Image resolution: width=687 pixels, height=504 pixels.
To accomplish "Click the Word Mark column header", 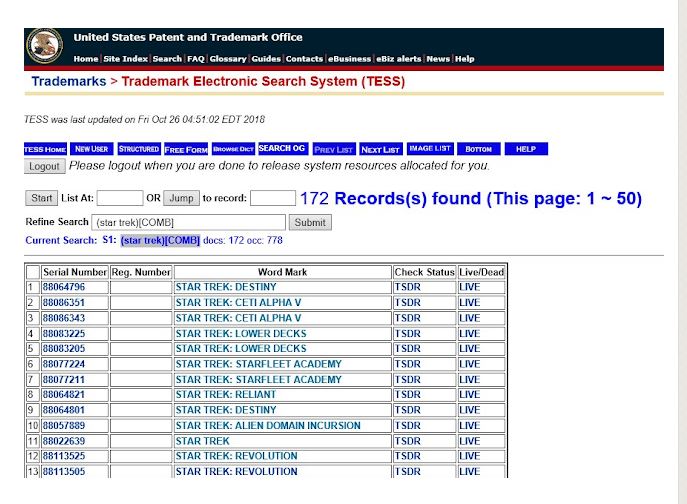I will click(x=283, y=272).
